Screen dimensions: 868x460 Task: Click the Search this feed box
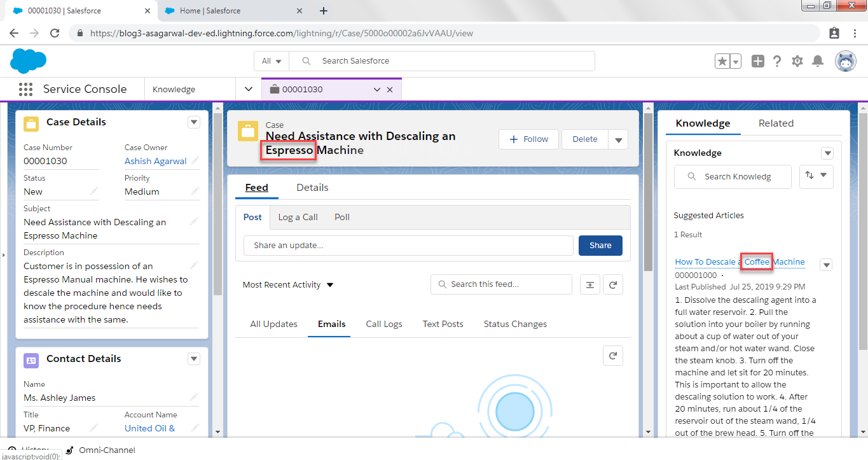point(501,284)
